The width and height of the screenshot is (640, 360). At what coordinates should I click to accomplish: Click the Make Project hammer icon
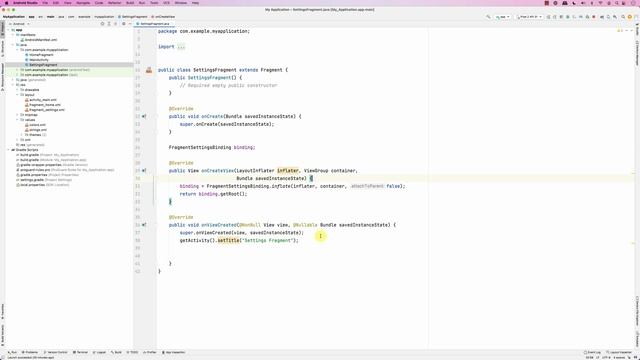[489, 17]
